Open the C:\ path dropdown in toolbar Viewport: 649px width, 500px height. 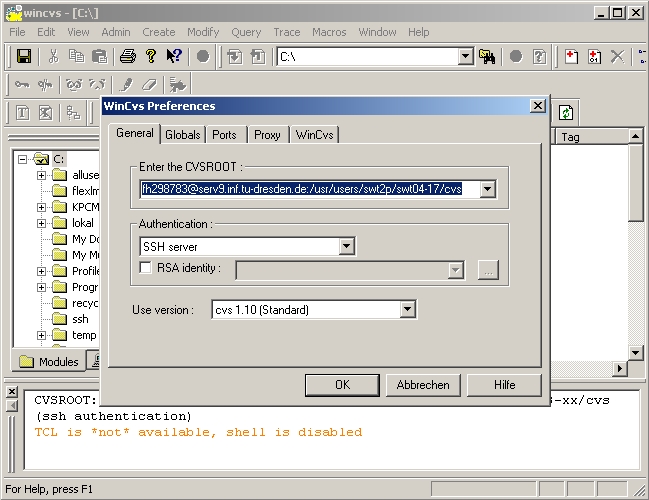click(x=466, y=56)
